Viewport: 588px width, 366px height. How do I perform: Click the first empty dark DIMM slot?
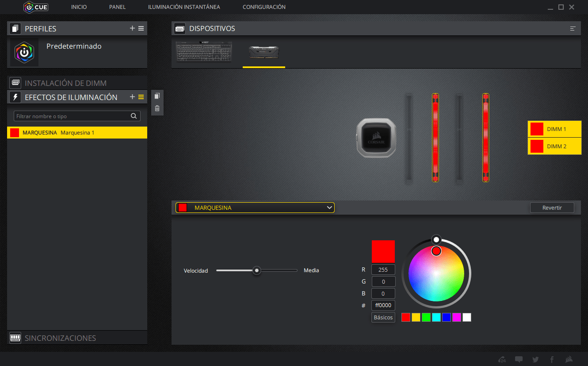click(409, 138)
